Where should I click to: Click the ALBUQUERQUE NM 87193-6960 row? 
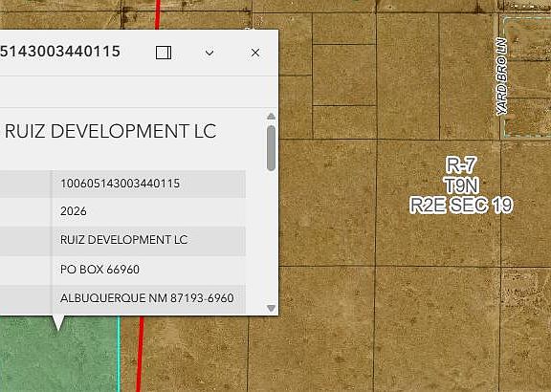click(x=122, y=298)
